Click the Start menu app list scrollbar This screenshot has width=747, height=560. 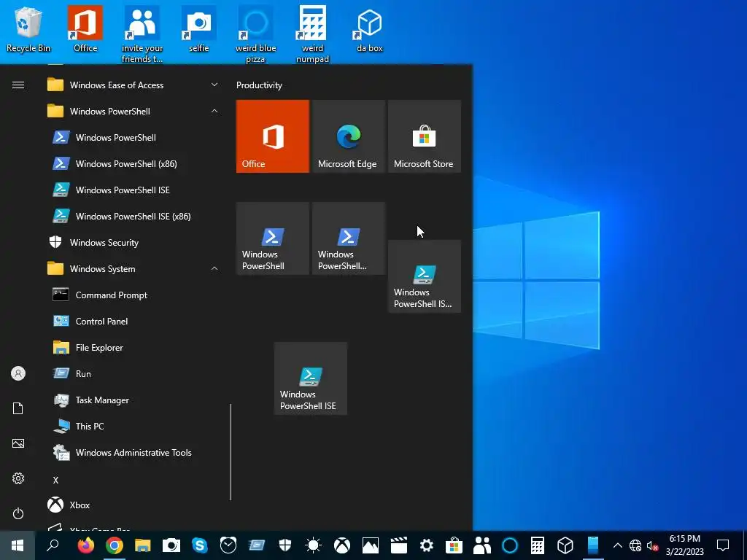tap(231, 452)
